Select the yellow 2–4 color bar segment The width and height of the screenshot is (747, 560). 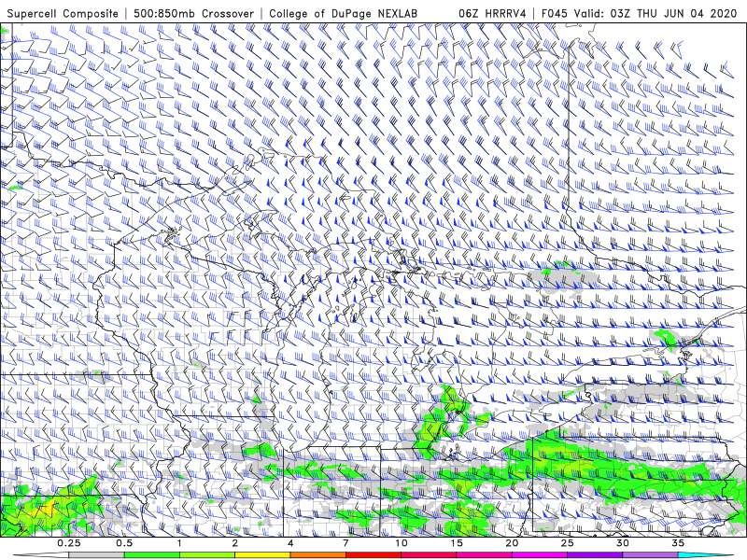262,555
